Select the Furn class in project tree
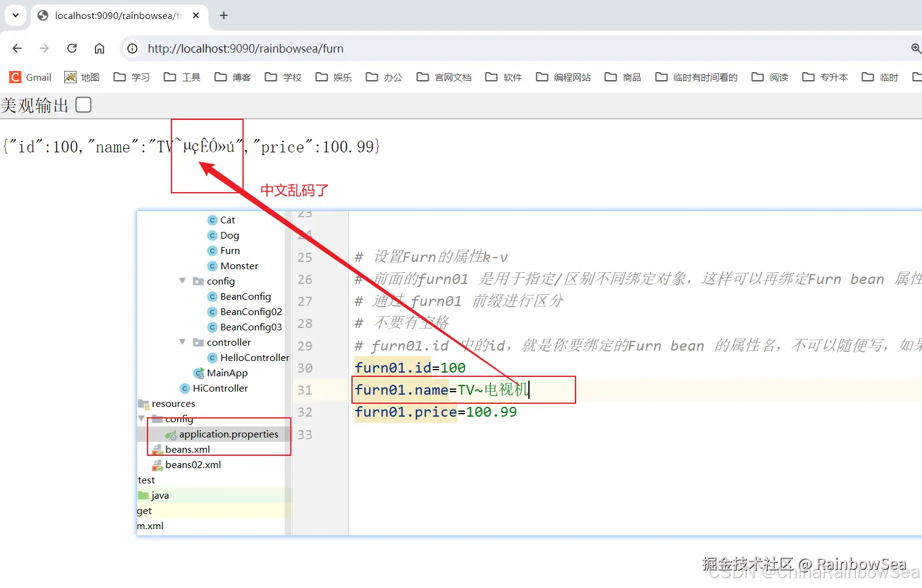The image size is (922, 588). click(223, 250)
